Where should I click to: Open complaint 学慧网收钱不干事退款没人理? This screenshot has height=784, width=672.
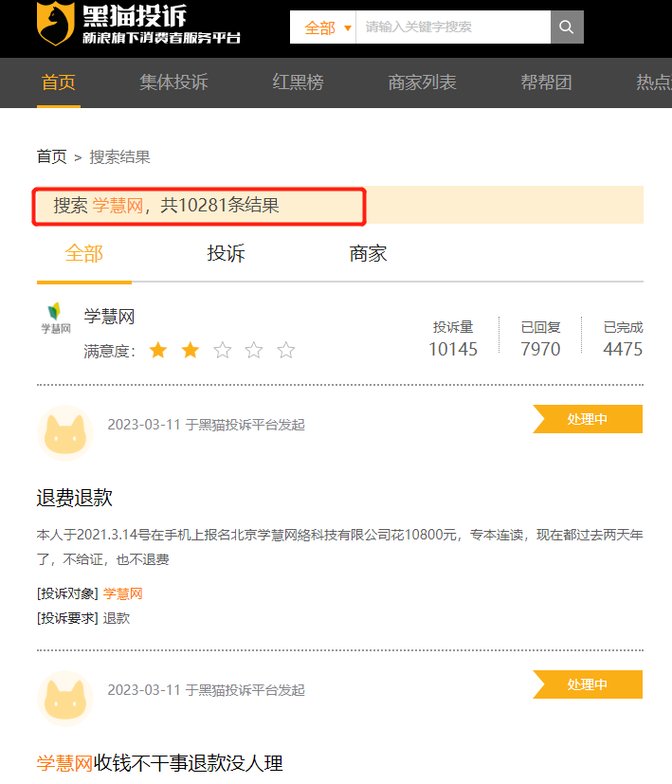[160, 763]
